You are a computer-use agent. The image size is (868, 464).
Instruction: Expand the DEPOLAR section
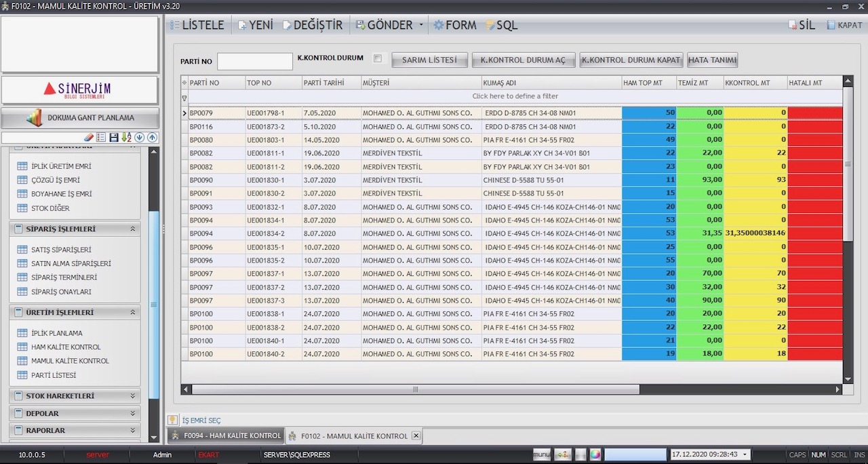click(x=133, y=413)
